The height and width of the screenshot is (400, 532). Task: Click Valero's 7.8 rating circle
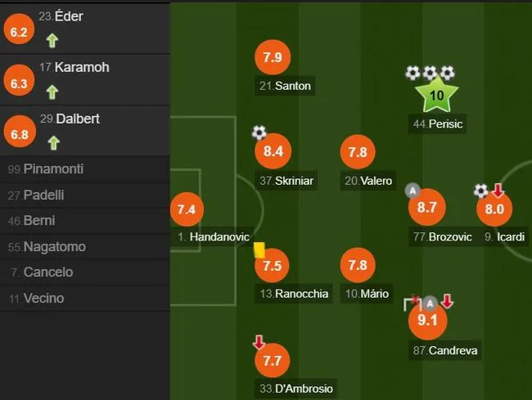tap(358, 152)
